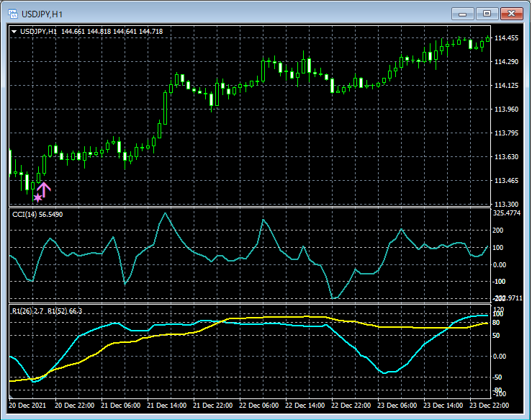Close the USDJPY,H1 chart window
The width and height of the screenshot is (532, 420).
(x=511, y=13)
